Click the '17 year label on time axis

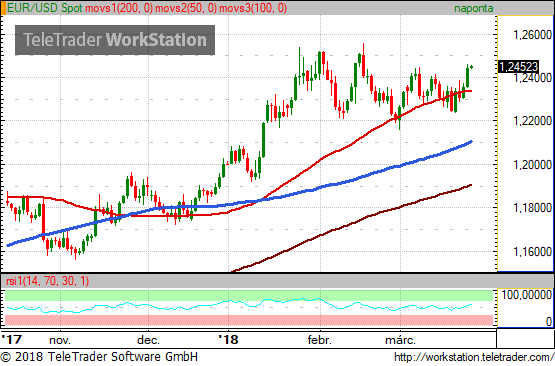pyautogui.click(x=11, y=339)
